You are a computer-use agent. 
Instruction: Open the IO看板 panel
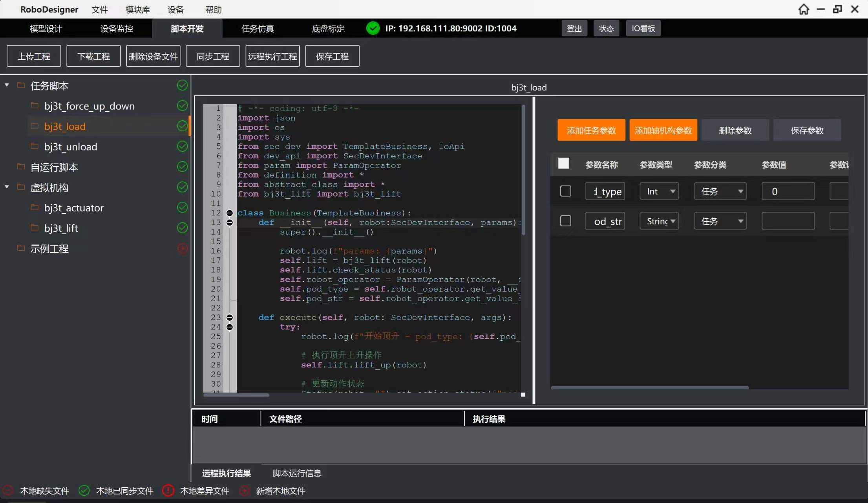point(643,28)
